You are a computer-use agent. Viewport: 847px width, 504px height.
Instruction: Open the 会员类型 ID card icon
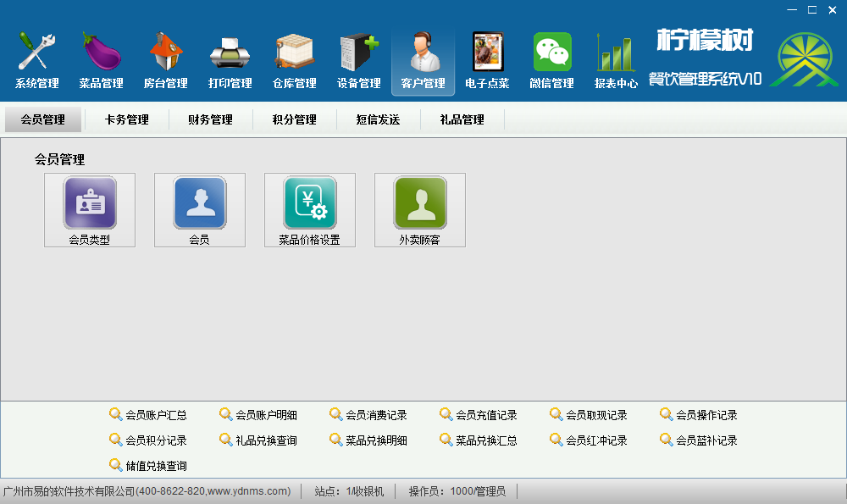coord(90,204)
